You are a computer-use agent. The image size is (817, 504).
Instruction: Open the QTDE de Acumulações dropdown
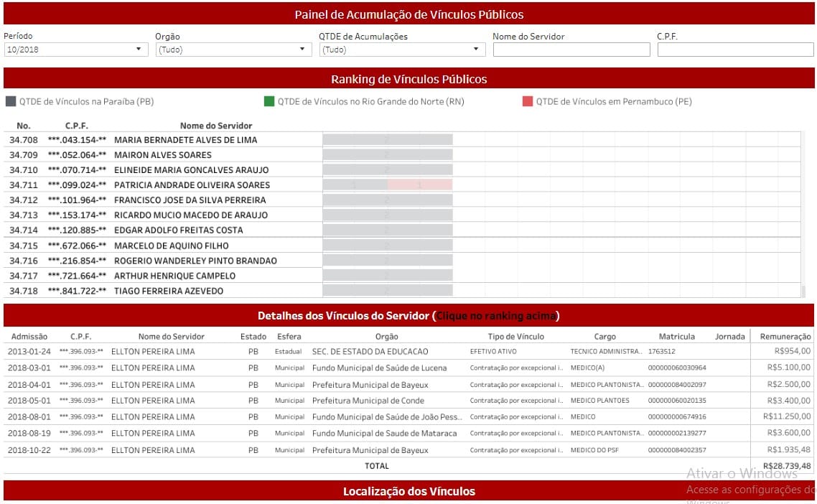pos(402,50)
